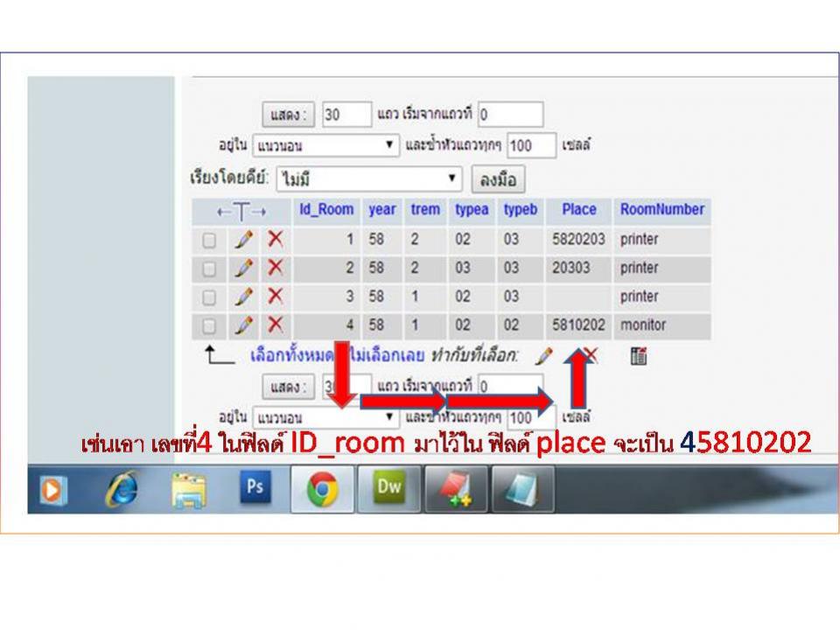Click the ลงมือ go button

498,178
